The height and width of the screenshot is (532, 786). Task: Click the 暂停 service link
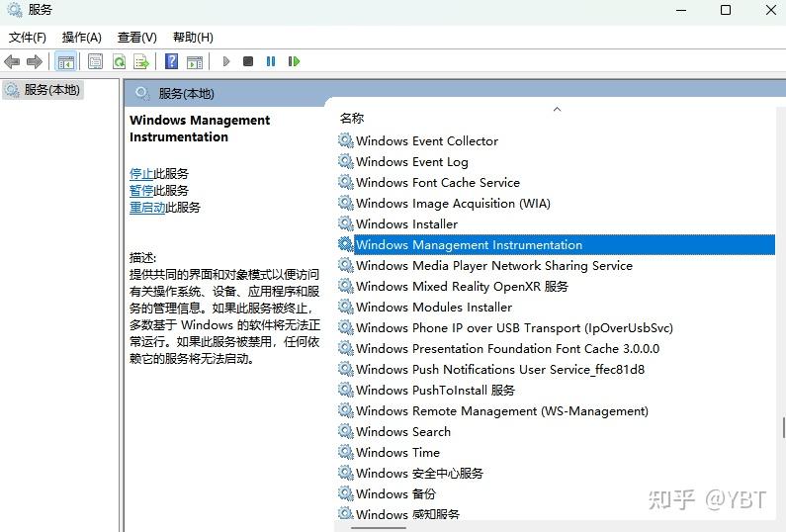click(x=141, y=190)
